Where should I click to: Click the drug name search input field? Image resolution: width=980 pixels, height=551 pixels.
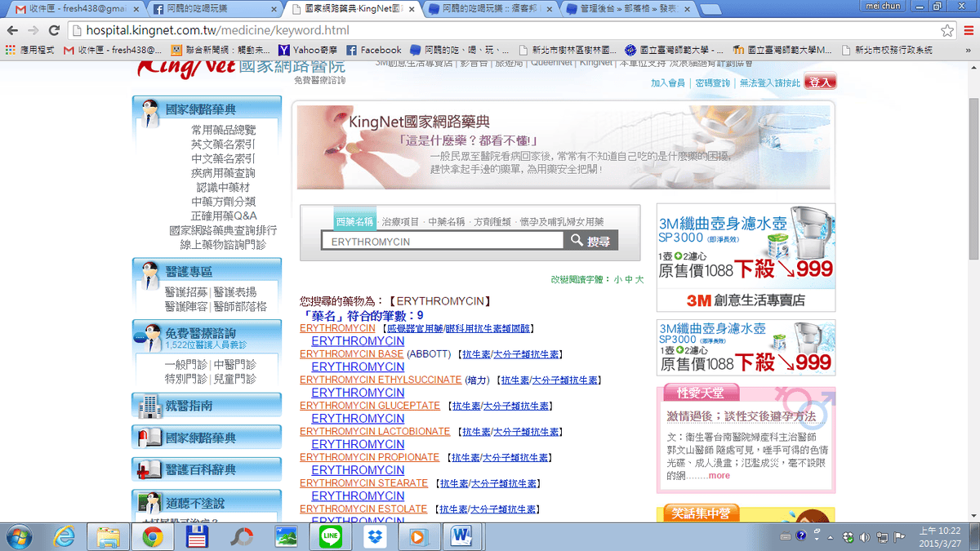click(442, 241)
